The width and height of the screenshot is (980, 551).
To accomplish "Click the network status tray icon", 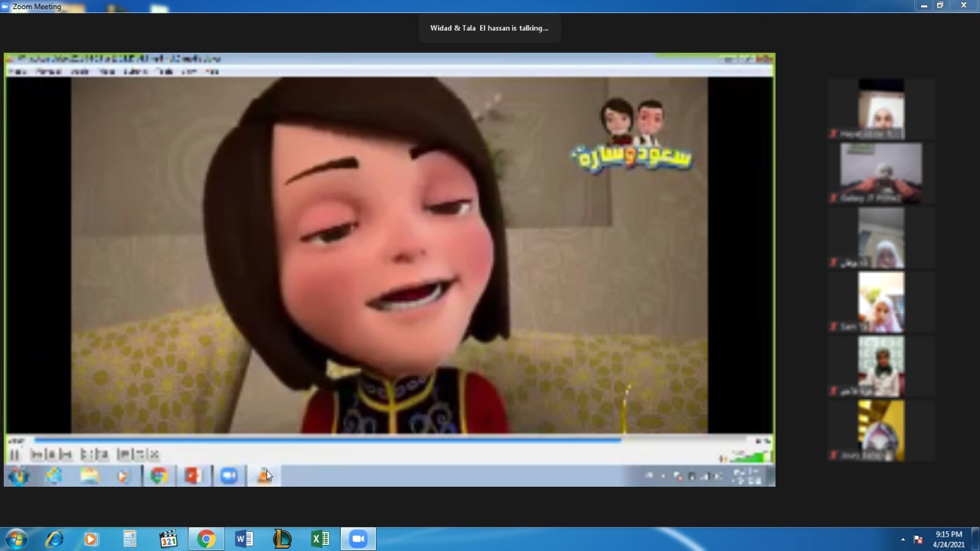I will click(918, 540).
